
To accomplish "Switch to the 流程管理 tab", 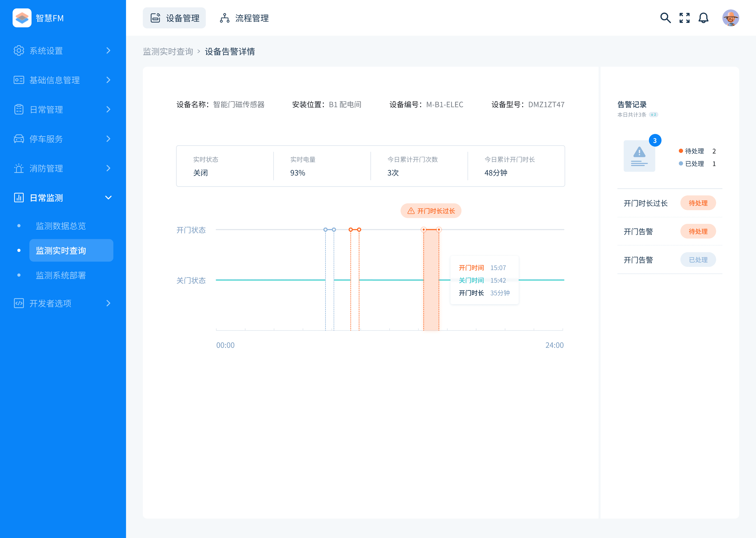I will tap(244, 18).
